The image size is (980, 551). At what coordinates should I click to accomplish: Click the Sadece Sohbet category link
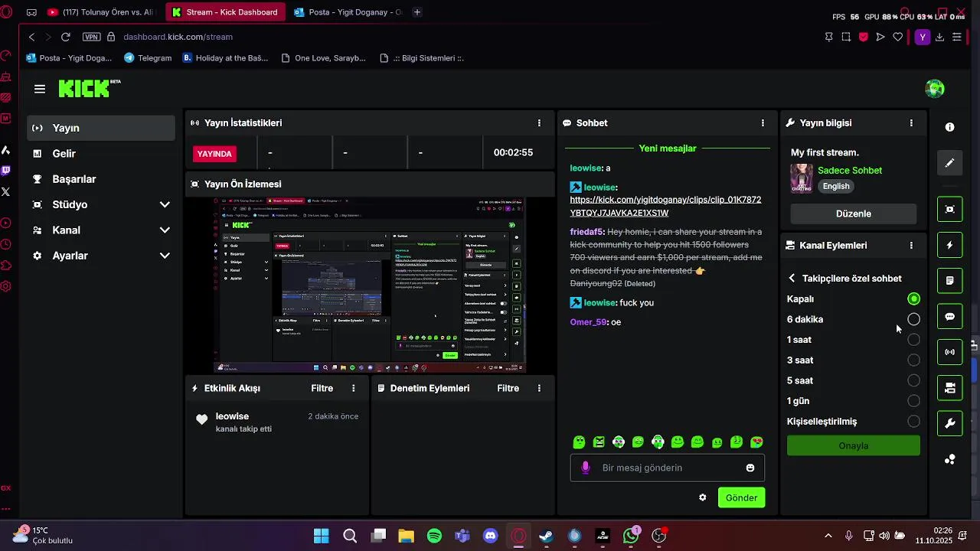(x=850, y=170)
